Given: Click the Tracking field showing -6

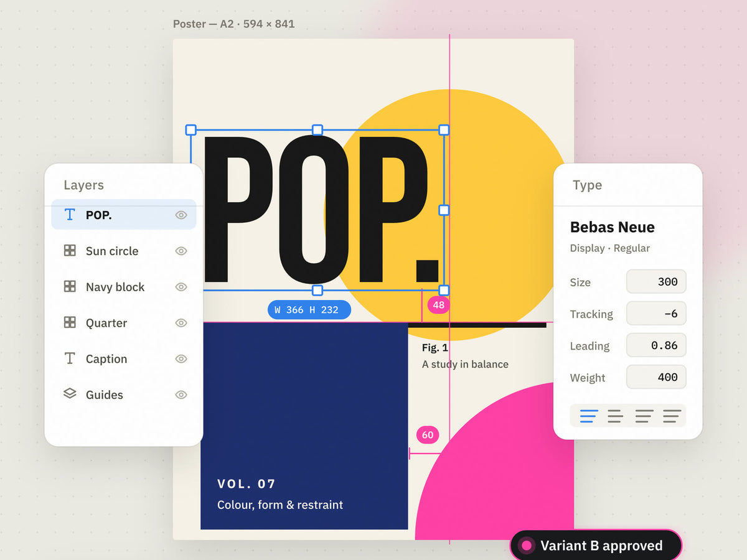Looking at the screenshot, I should [x=656, y=314].
